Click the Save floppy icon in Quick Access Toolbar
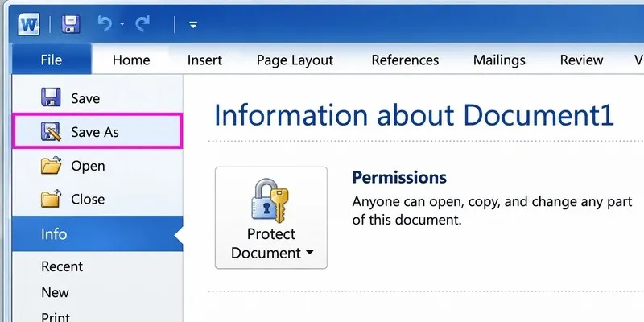 pos(71,25)
